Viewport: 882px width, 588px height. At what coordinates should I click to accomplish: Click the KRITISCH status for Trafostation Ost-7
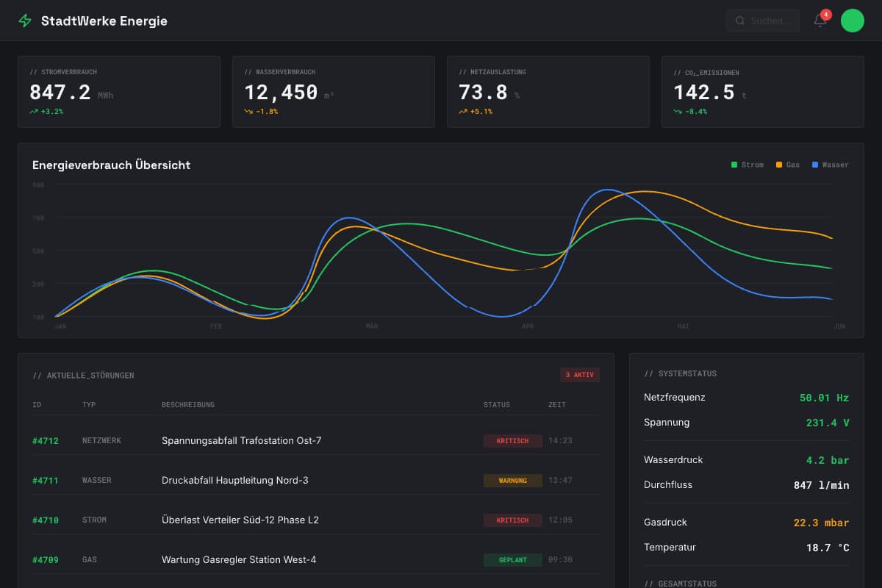pyautogui.click(x=512, y=441)
